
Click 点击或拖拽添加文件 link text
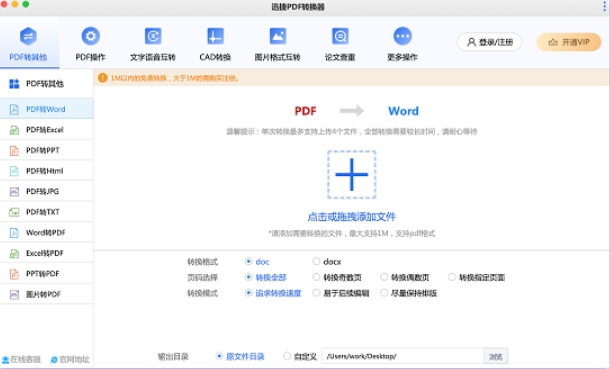coord(352,217)
